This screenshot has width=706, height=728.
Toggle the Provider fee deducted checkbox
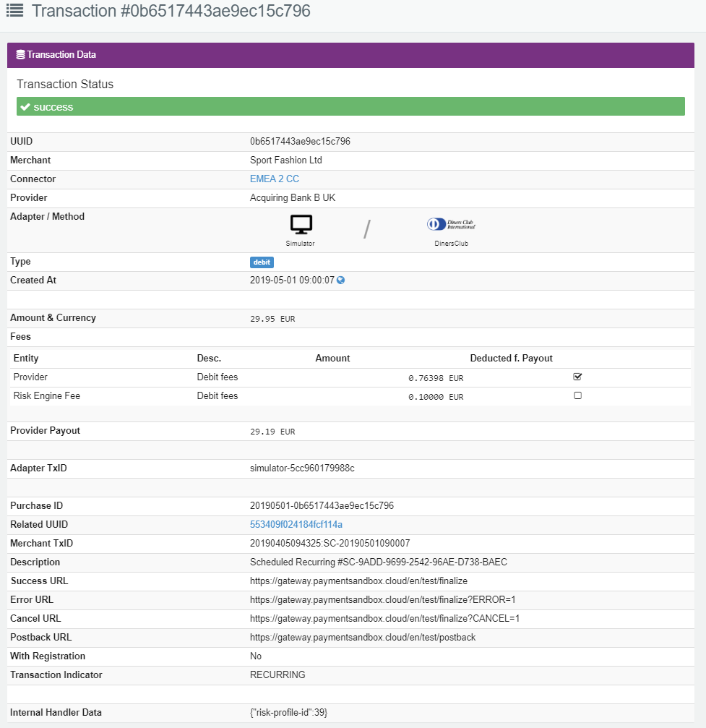coord(577,377)
